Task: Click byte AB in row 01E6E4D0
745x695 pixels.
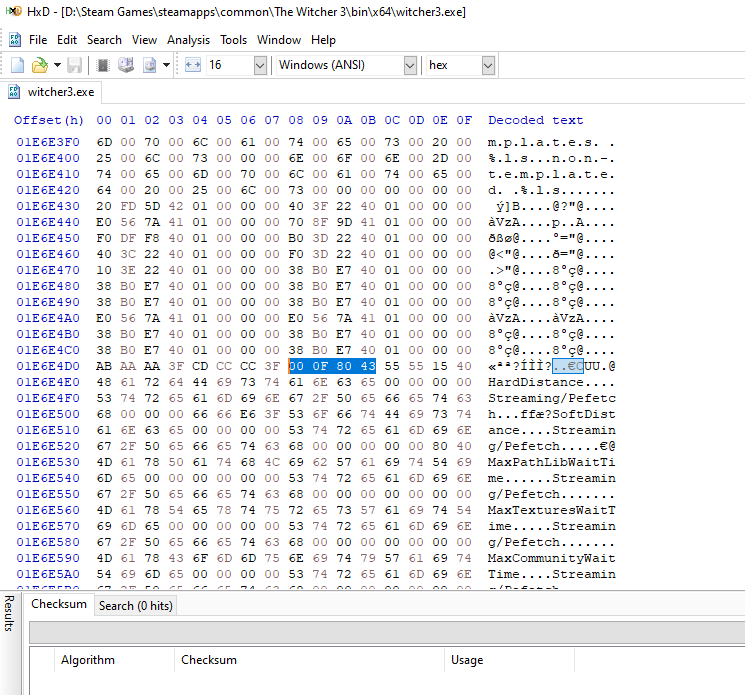Action: 104,366
